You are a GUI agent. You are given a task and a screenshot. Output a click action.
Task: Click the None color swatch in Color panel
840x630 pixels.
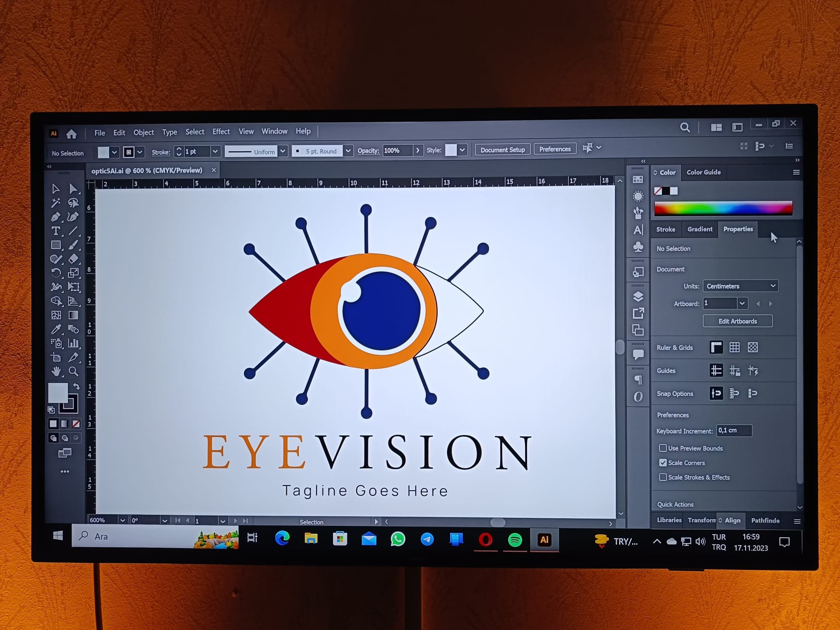coord(658,191)
